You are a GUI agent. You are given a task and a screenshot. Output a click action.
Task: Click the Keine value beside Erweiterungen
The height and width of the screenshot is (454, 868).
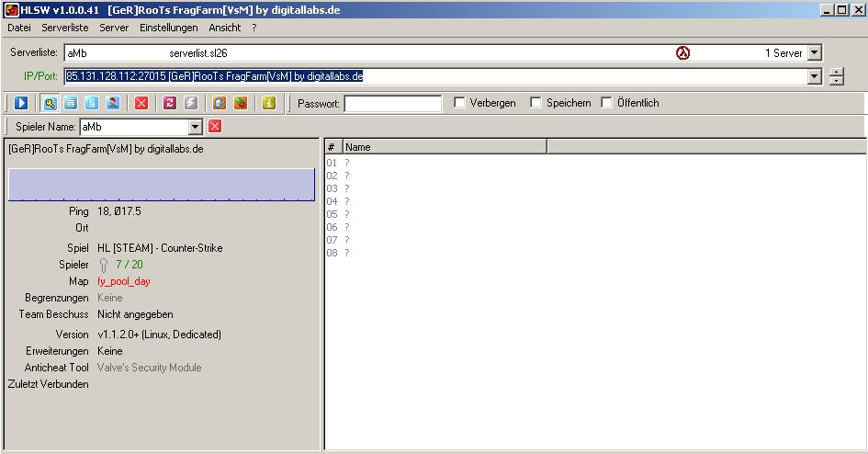point(110,351)
